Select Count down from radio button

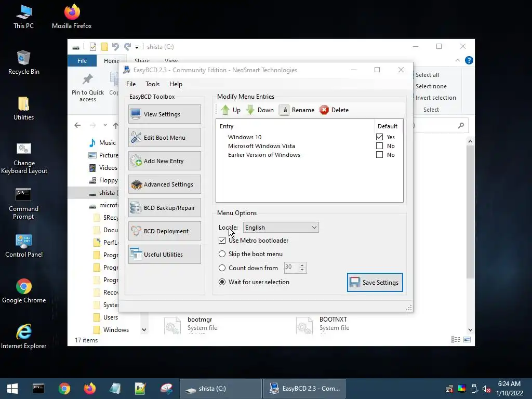click(x=222, y=268)
